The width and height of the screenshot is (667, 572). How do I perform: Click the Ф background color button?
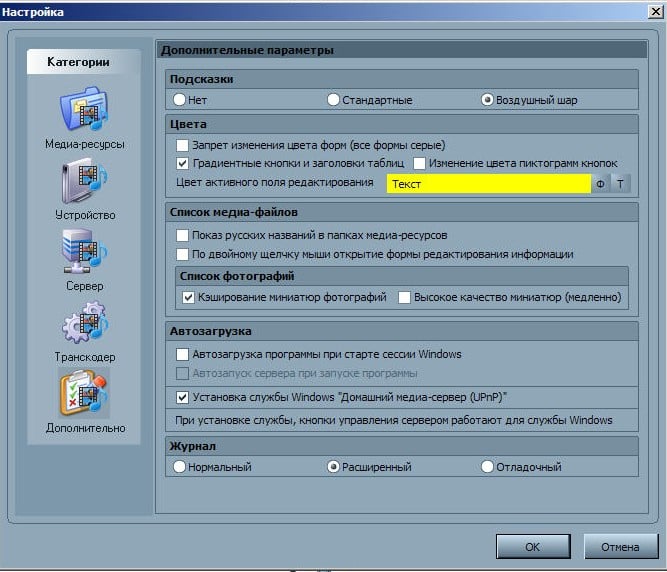click(x=600, y=184)
